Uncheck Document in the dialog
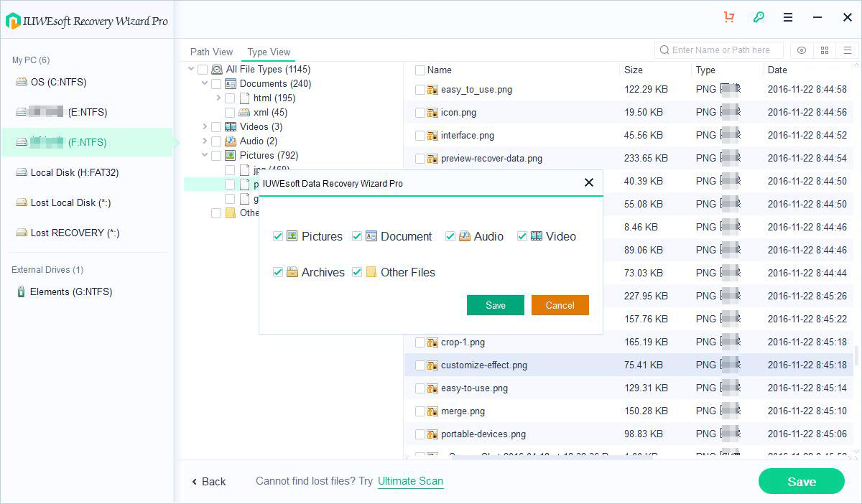The image size is (862, 504). 357,236
